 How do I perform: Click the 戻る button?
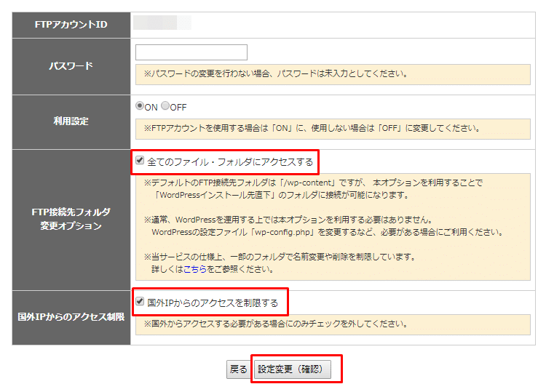(x=238, y=369)
